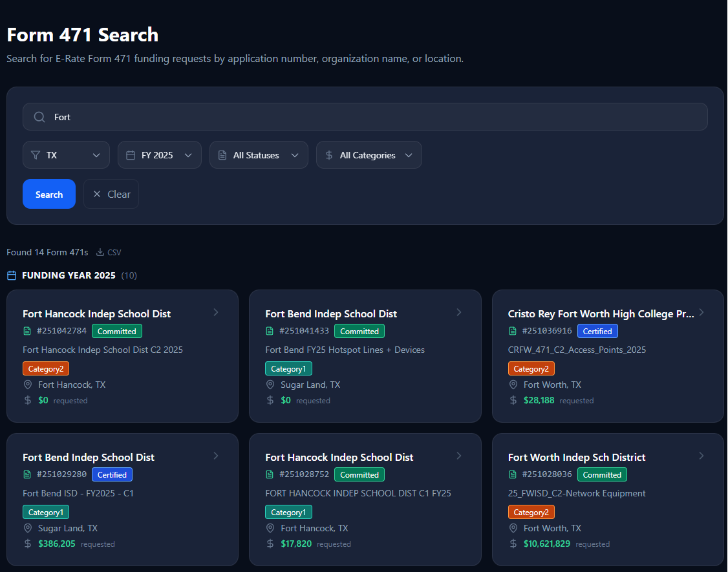This screenshot has height=572, width=728.
Task: Select Fort Hancock C1 FY25 card title
Action: click(x=339, y=458)
